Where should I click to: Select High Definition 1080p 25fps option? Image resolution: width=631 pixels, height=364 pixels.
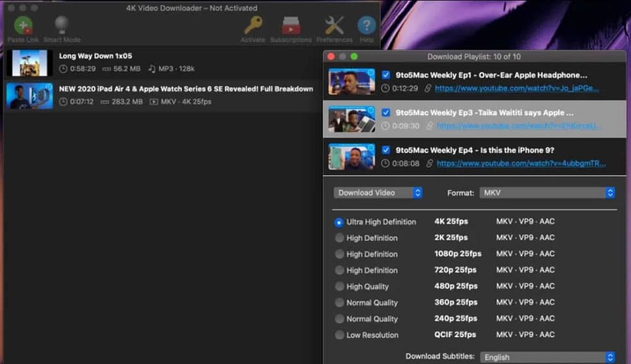coord(339,254)
